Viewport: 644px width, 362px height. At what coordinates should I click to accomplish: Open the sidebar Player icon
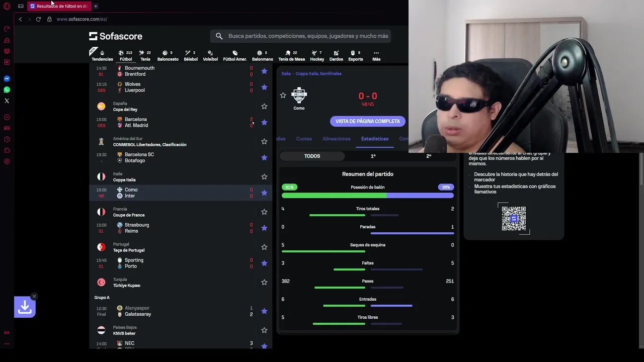[7, 117]
